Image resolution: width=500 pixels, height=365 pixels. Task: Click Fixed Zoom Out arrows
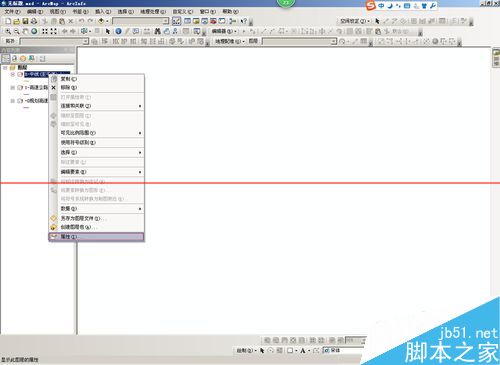tap(53, 31)
